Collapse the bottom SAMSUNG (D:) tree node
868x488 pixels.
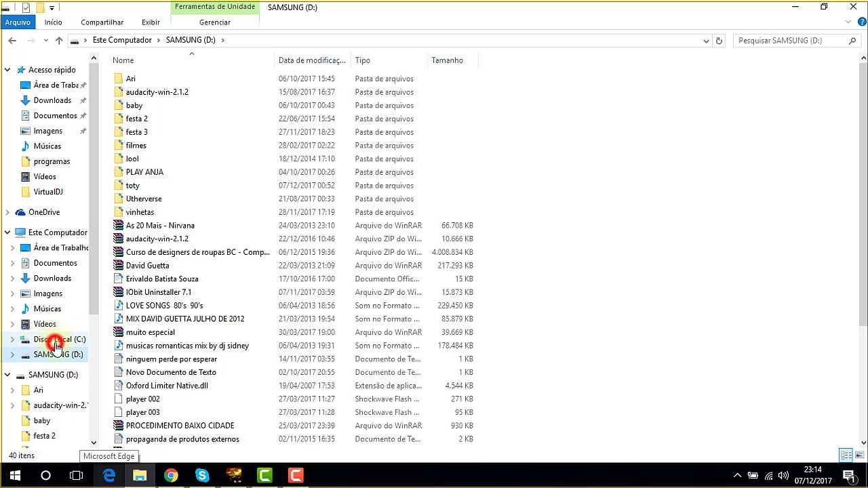pyautogui.click(x=7, y=375)
